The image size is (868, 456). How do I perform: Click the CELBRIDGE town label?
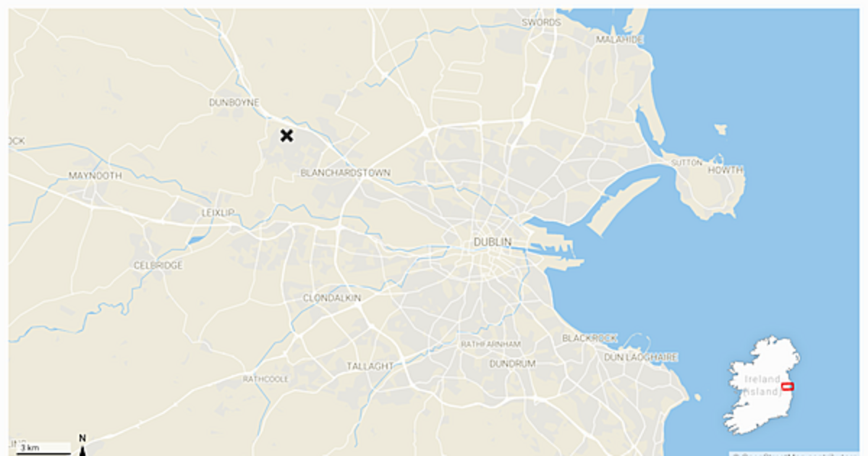tap(158, 266)
